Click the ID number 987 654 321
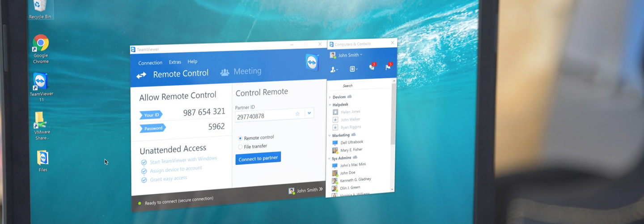The width and height of the screenshot is (644, 224). (204, 112)
